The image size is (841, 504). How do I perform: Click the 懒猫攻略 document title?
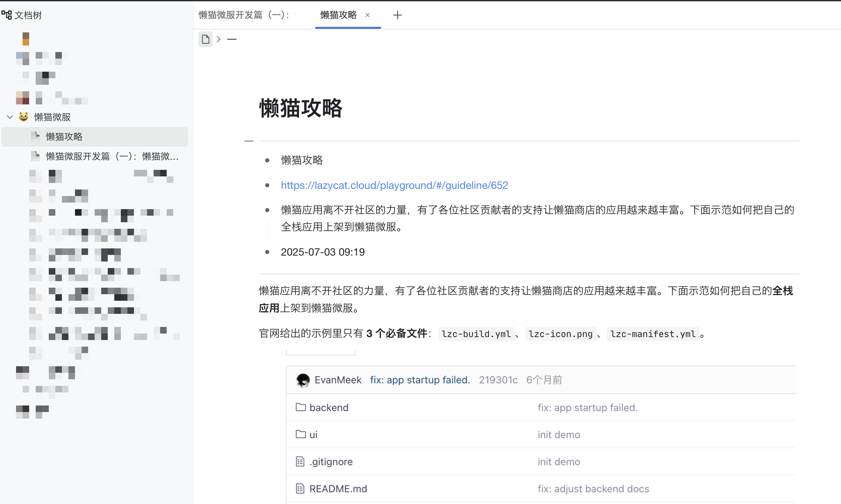[x=300, y=108]
